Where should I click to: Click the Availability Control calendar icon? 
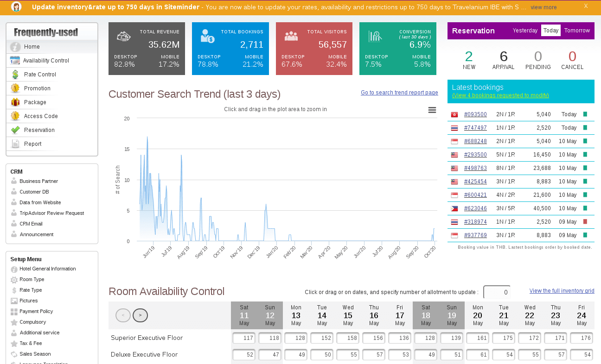point(15,61)
